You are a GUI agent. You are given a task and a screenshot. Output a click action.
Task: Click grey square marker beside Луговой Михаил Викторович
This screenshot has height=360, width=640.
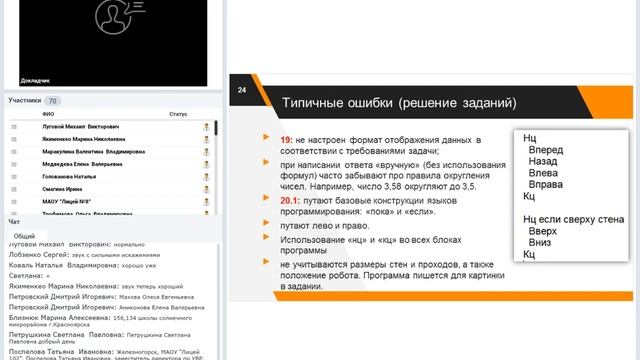tap(14, 127)
